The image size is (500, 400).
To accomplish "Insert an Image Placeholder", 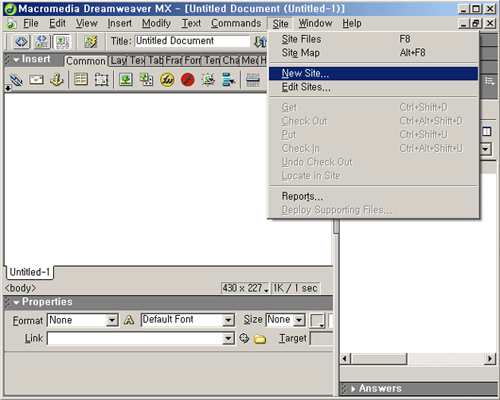I will click(x=146, y=80).
